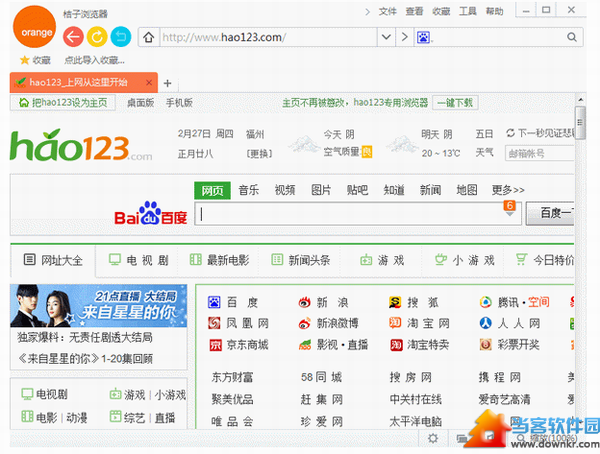
Task: Click the hao123 logo
Action: (81, 145)
